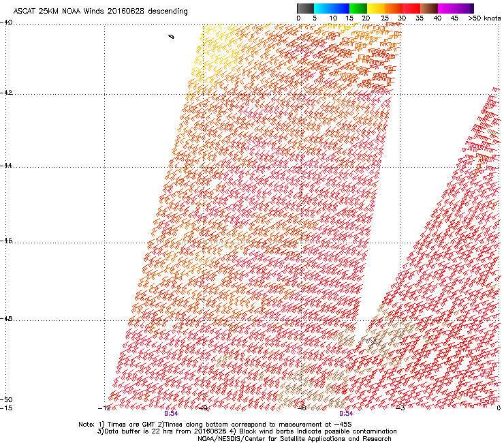
Task: Select the brown 35-40 knots legend segment
Action: coord(429,8)
